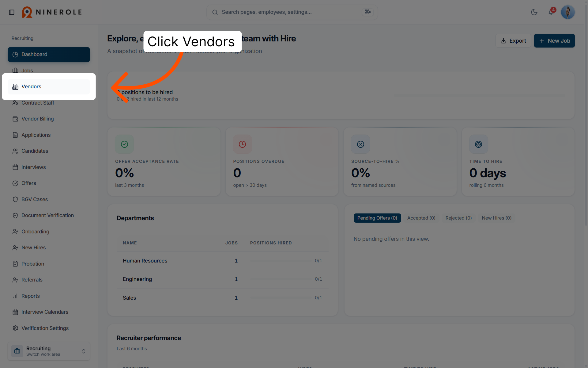Viewport: 588px width, 368px height.
Task: Click the Offer Acceptance Rate check icon
Action: 124,144
